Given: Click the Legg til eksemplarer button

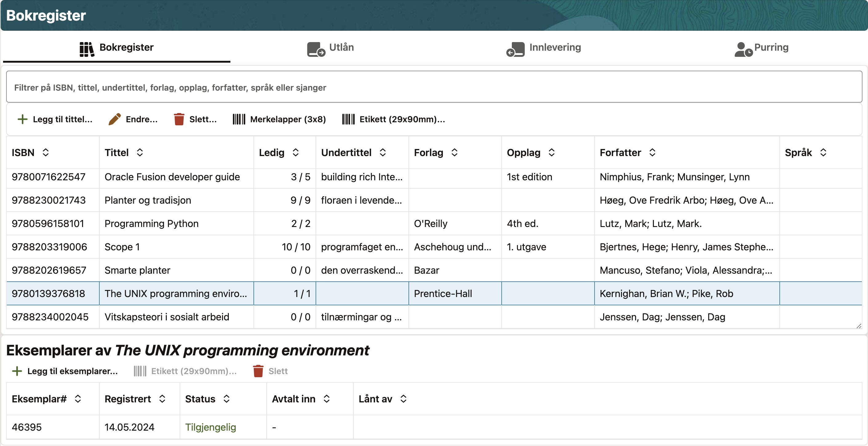Looking at the screenshot, I should pyautogui.click(x=72, y=371).
